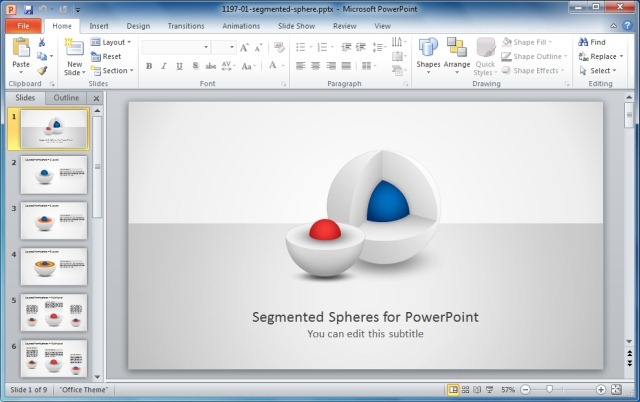The width and height of the screenshot is (640, 402).
Task: Click the slide title text
Action: 365,317
